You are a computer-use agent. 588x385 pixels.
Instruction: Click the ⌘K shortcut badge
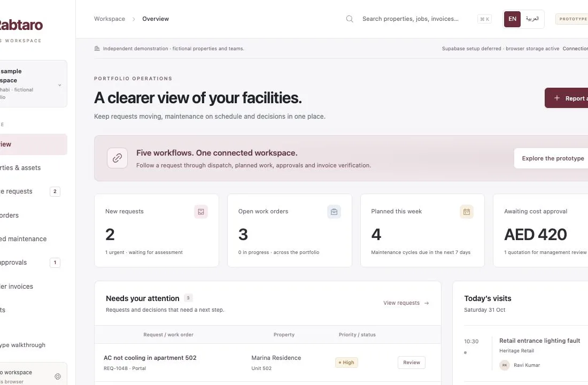pos(484,19)
